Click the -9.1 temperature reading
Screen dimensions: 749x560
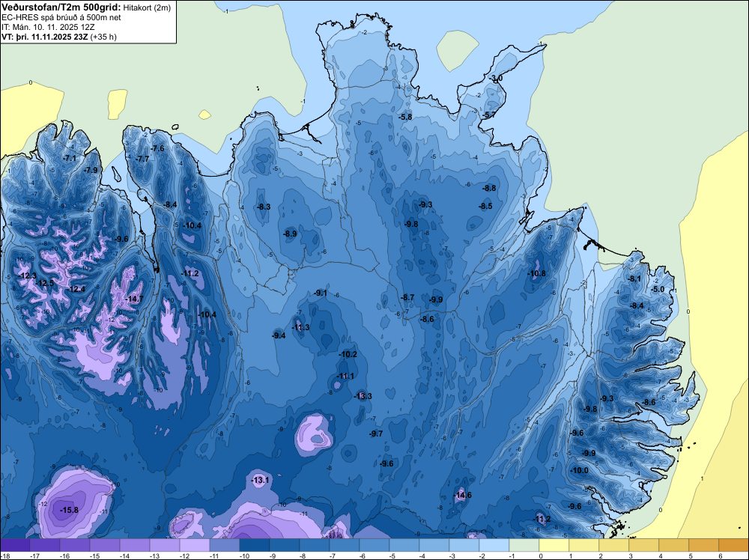pos(320,293)
